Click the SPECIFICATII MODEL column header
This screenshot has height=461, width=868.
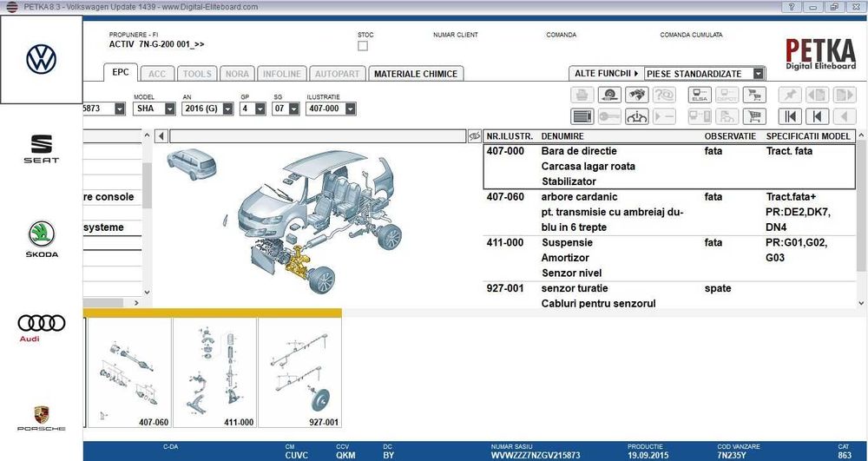point(807,136)
